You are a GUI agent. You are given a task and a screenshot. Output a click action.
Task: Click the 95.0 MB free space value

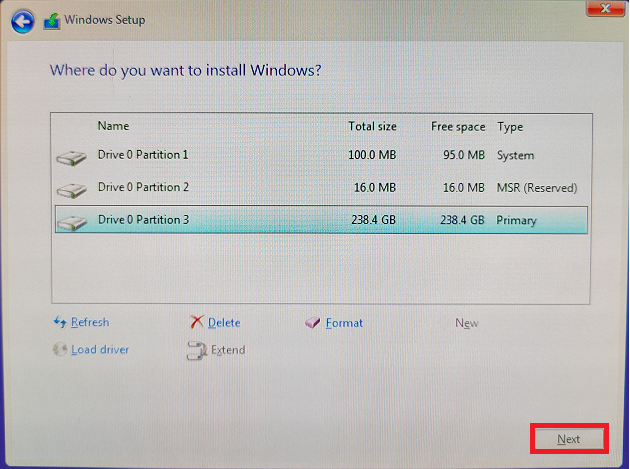pos(464,155)
